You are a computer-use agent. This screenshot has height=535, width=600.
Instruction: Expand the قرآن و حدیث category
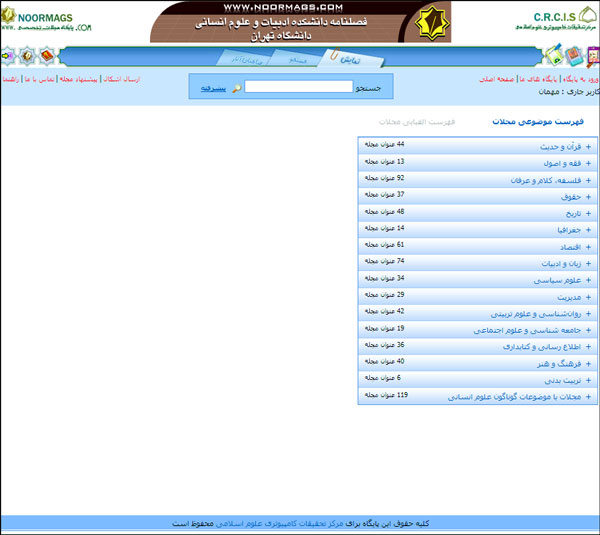(x=588, y=147)
